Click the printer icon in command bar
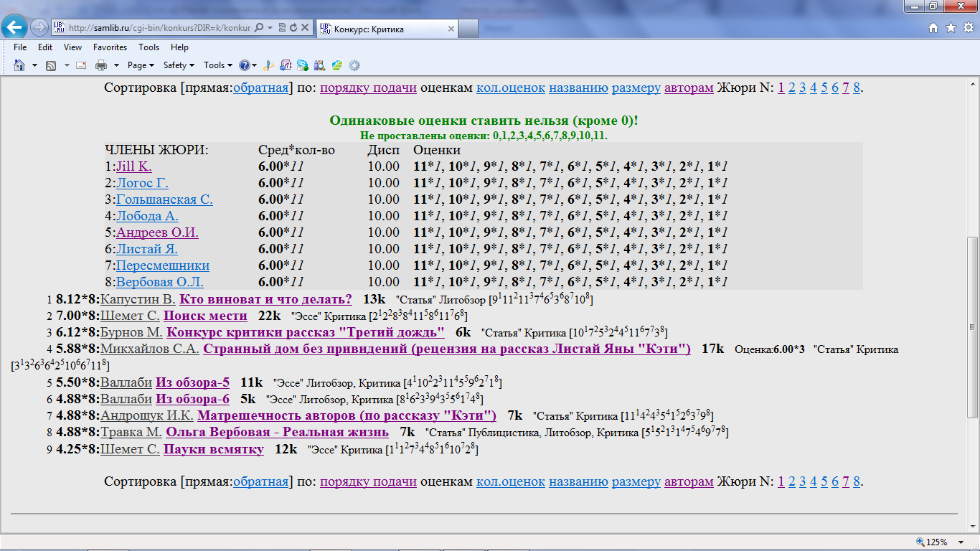This screenshot has height=551, width=980. [x=101, y=65]
